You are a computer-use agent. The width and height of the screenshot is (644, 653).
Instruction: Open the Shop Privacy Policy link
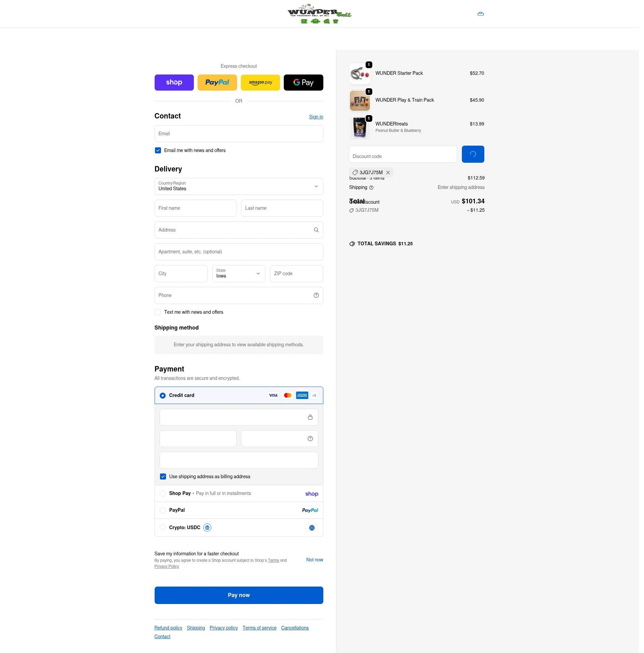coord(167,566)
